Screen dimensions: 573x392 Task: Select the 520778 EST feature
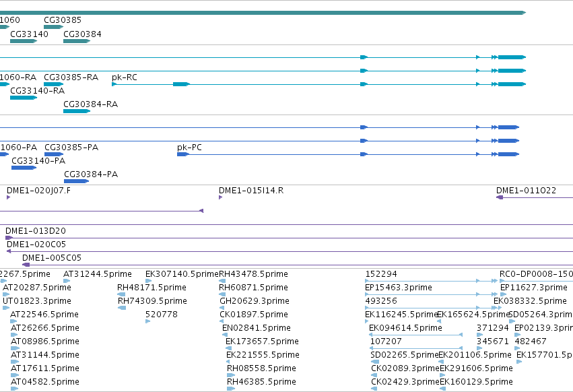click(147, 321)
